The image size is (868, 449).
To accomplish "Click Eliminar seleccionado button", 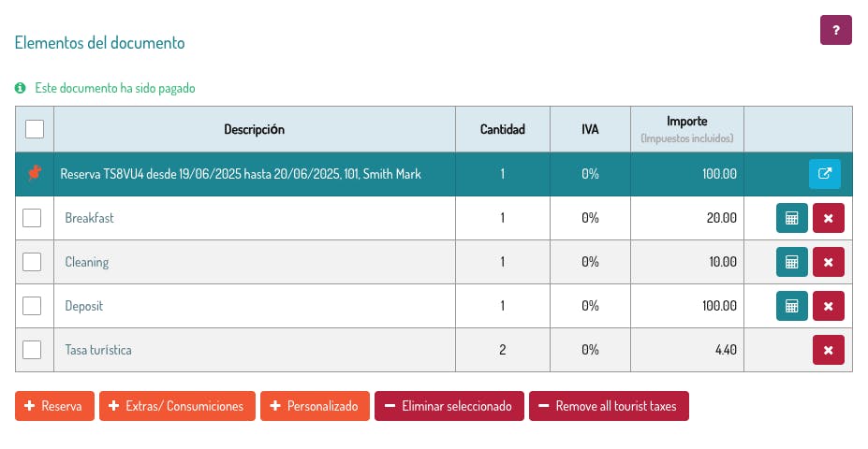I will (x=449, y=406).
